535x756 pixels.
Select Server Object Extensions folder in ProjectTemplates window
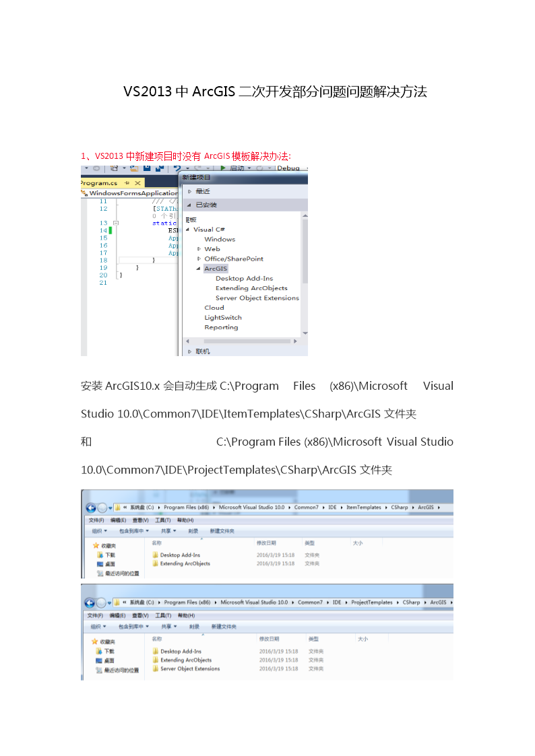187,668
